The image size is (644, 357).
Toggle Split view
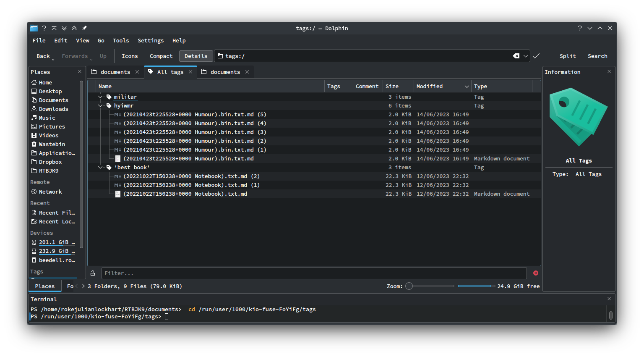click(x=568, y=56)
